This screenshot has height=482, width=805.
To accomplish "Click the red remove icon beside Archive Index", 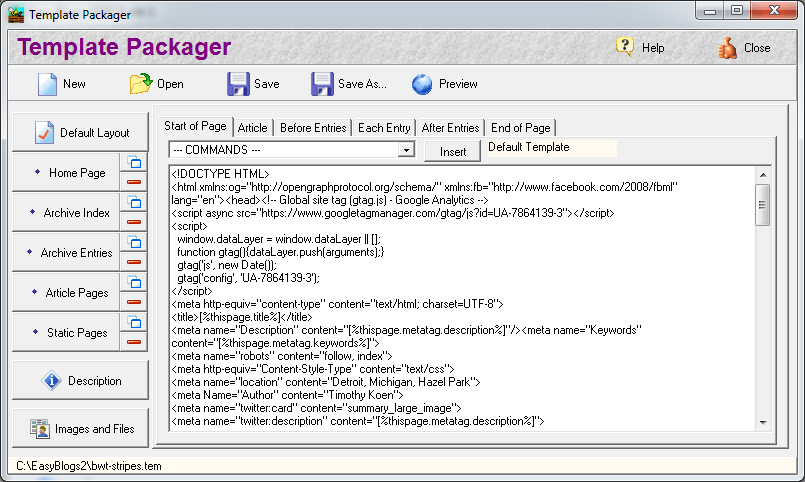I will [x=134, y=222].
